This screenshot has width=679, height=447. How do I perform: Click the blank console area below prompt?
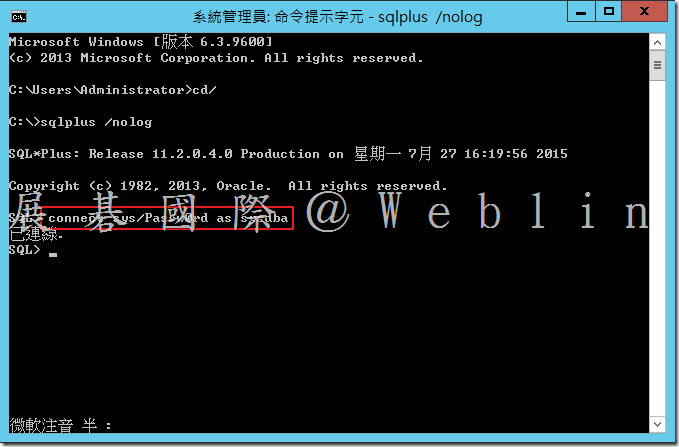(x=328, y=334)
